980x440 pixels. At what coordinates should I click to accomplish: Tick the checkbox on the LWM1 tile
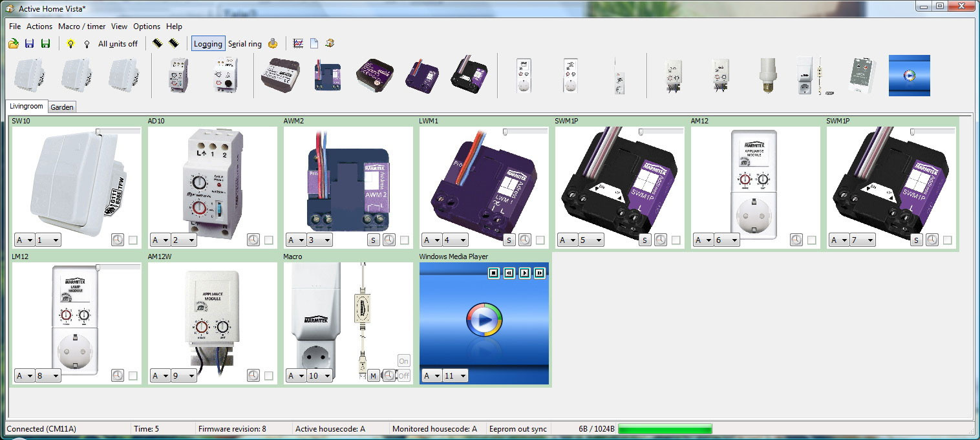pos(540,240)
